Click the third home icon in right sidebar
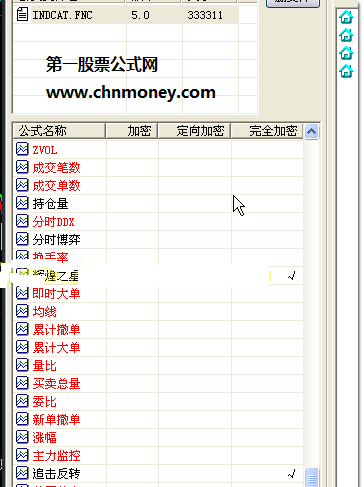 click(346, 53)
